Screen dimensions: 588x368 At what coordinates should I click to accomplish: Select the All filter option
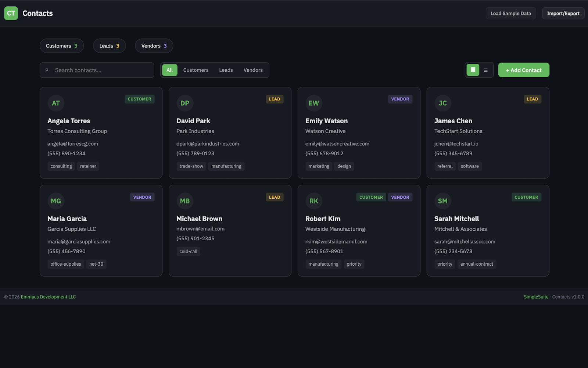click(x=169, y=70)
